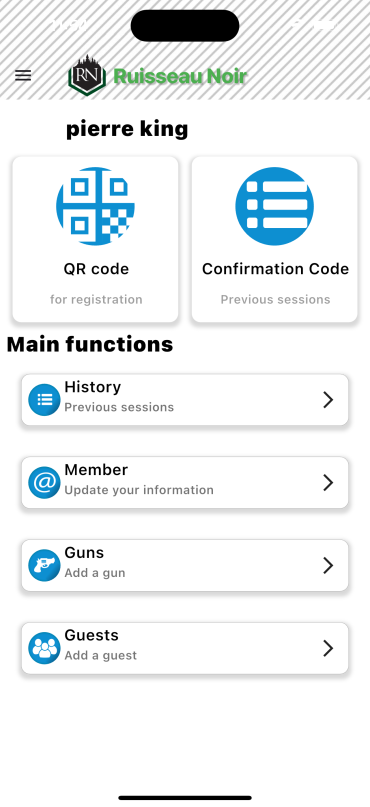Tap the Guns revolver icon

[x=44, y=566]
